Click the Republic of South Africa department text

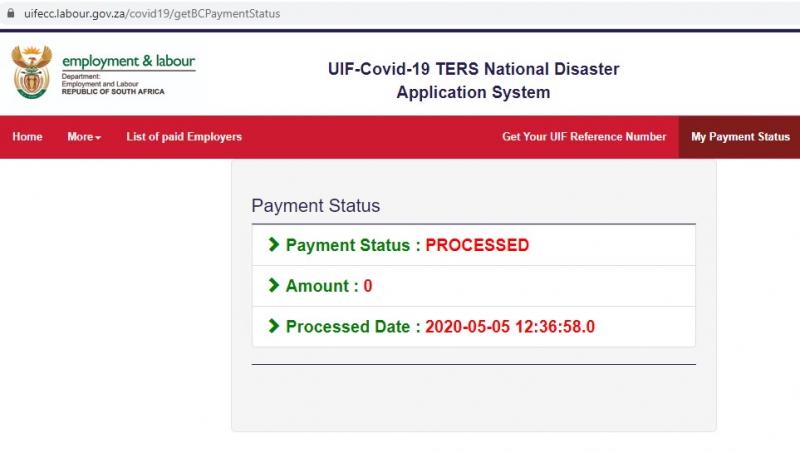click(x=113, y=90)
